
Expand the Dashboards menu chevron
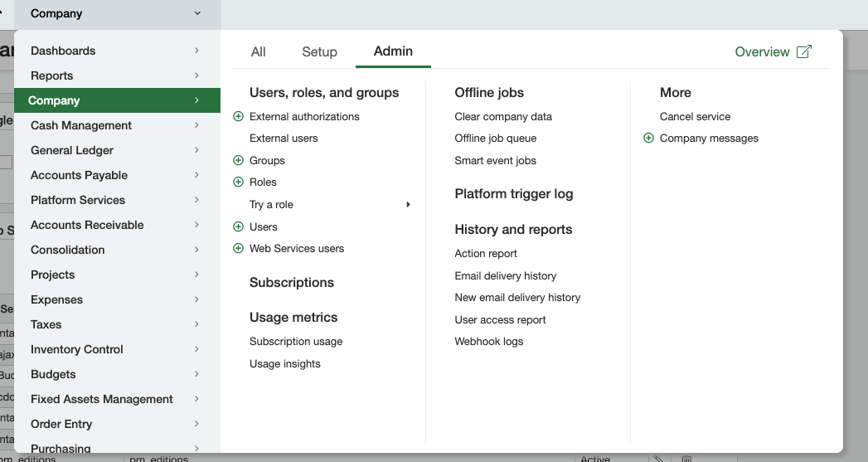pos(196,51)
